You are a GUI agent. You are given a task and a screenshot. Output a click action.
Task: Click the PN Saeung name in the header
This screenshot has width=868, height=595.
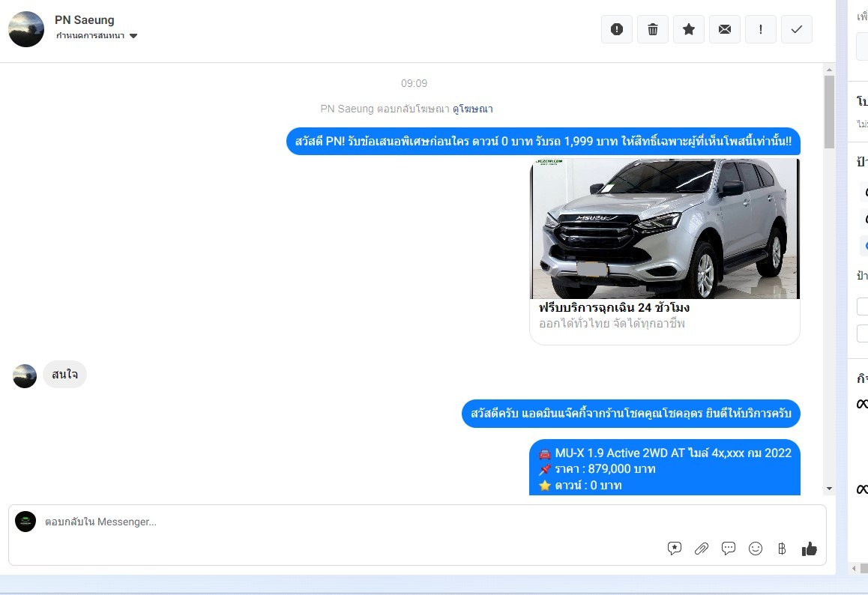[x=85, y=20]
